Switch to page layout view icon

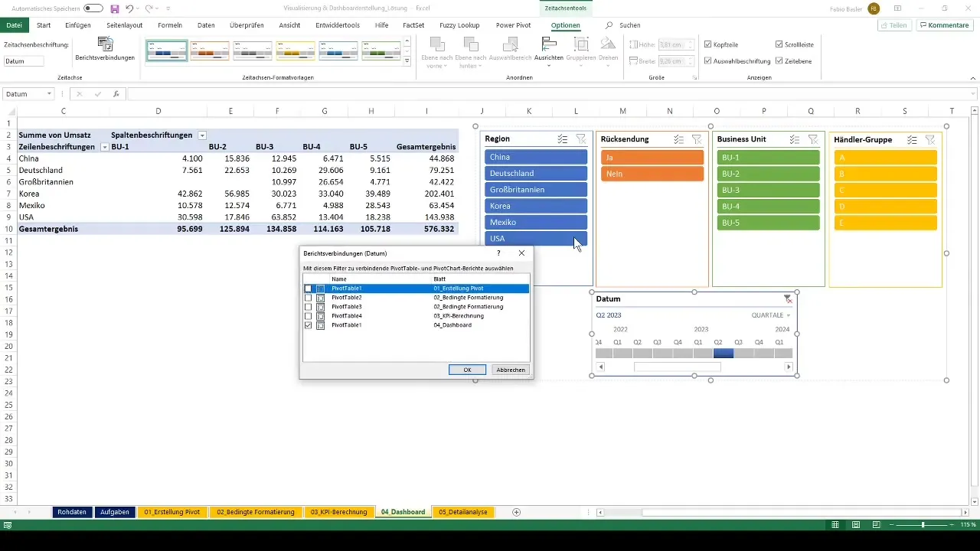pos(855,525)
